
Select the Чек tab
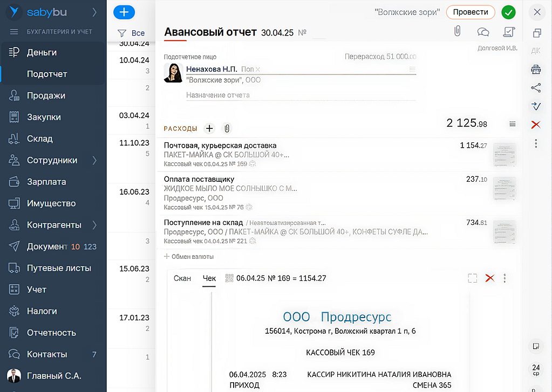(209, 278)
